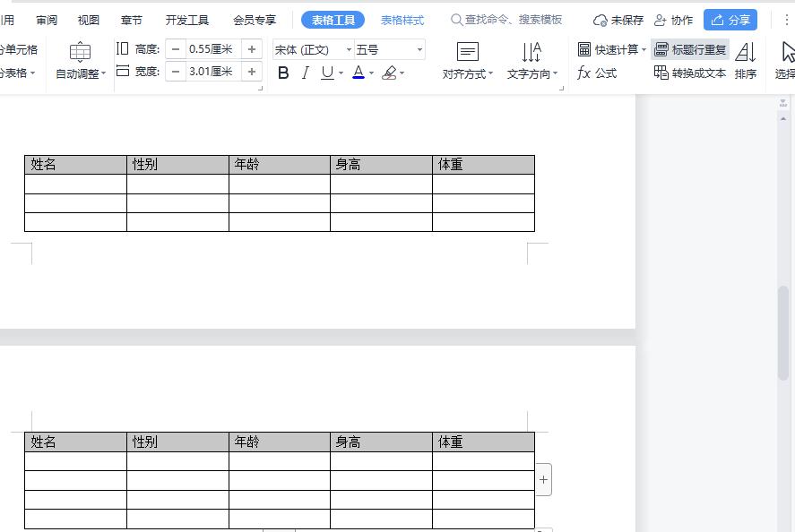Increase column width with plus button

tap(252, 72)
